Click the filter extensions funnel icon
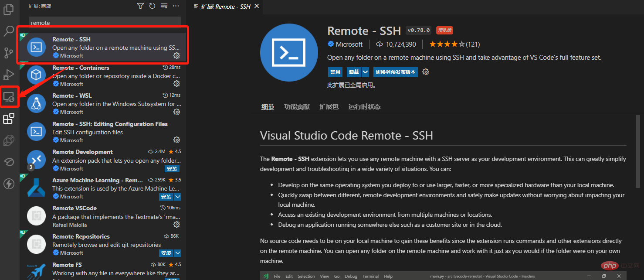 pyautogui.click(x=140, y=6)
